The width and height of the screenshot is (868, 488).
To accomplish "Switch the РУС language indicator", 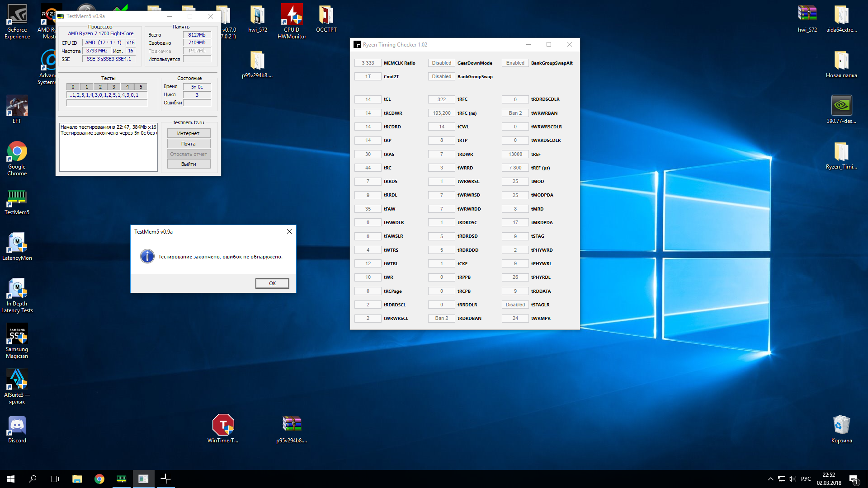I will 806,479.
